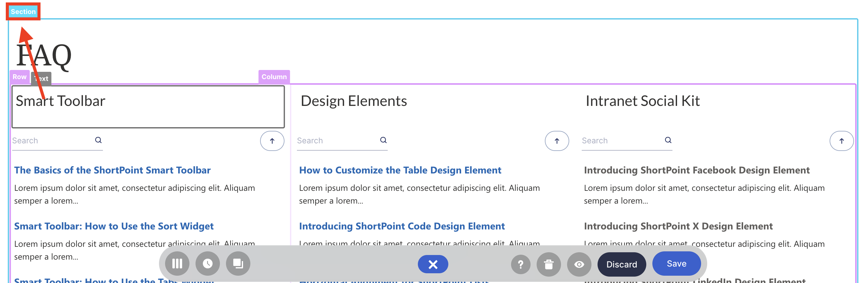Viewport: 868px width, 283px height.
Task: Click the up-arrow sort button under Design Elements
Action: pyautogui.click(x=557, y=141)
